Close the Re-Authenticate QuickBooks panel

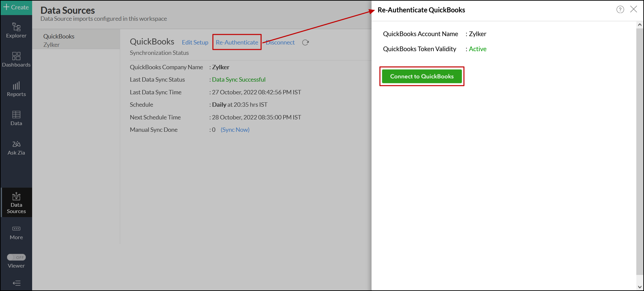pyautogui.click(x=634, y=9)
